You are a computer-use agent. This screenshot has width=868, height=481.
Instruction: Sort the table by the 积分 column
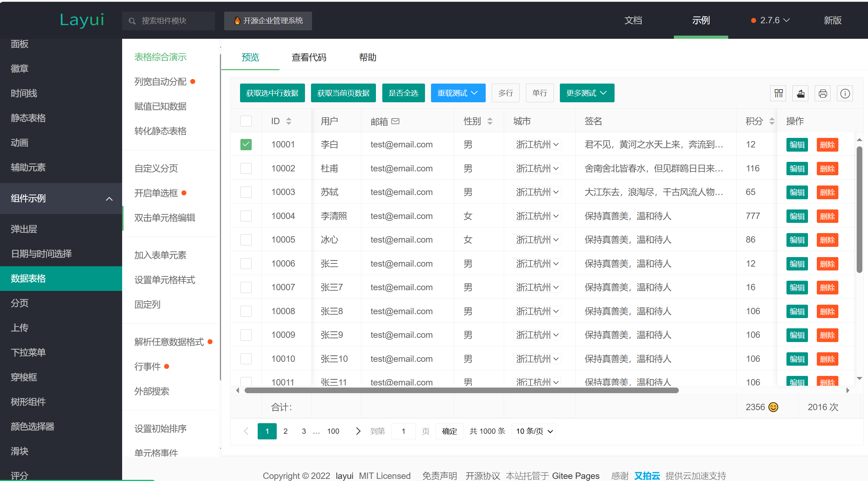tap(772, 121)
